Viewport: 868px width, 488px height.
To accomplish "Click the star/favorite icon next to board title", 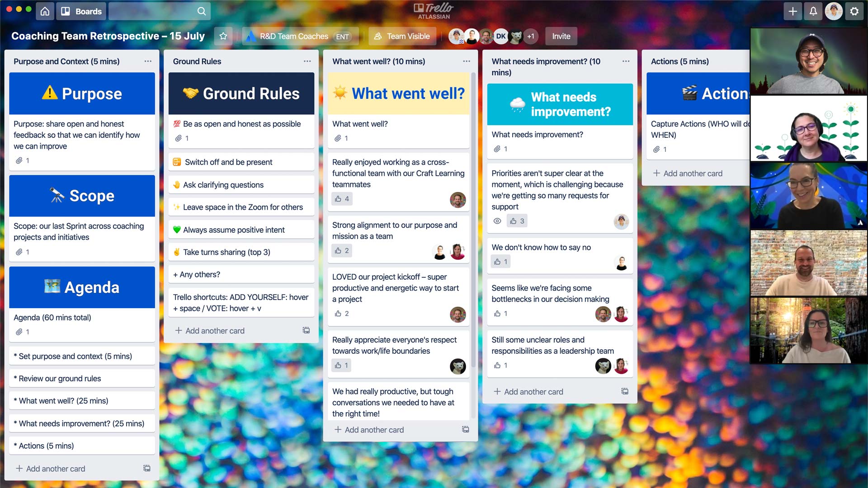I will 223,36.
